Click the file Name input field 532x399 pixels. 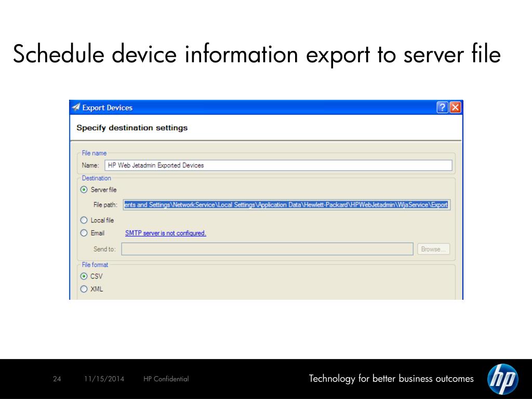(278, 165)
